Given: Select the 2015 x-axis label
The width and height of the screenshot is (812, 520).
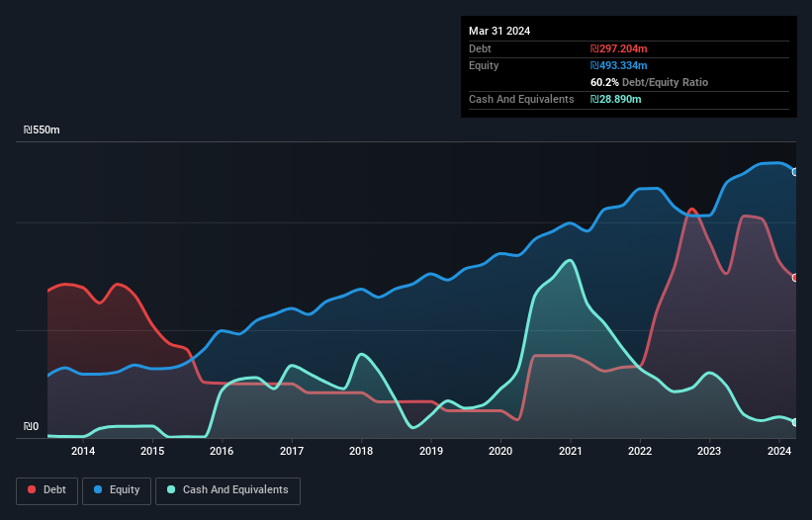Looking at the screenshot, I should pyautogui.click(x=152, y=451).
